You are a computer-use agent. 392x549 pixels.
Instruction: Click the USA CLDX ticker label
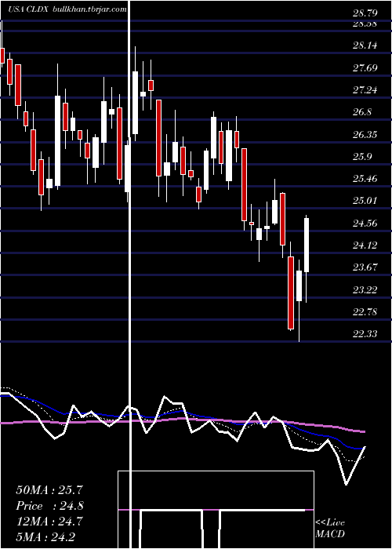click(x=29, y=9)
